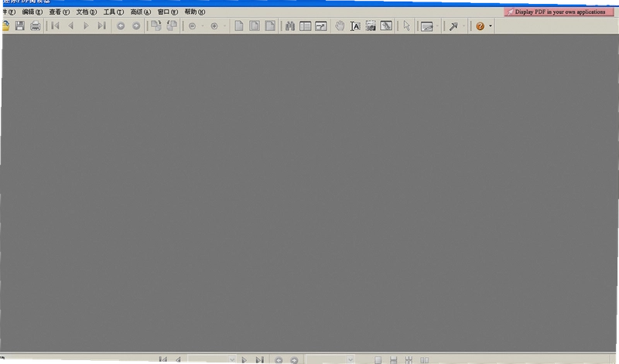Activate the Select Text tool
Screen dimensions: 619x364
[x=355, y=26]
